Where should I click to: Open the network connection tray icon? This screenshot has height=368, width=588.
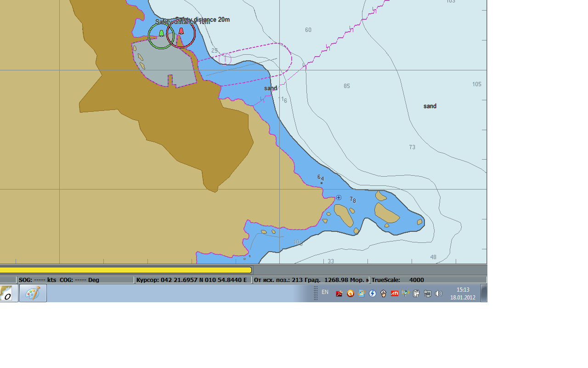(428, 293)
